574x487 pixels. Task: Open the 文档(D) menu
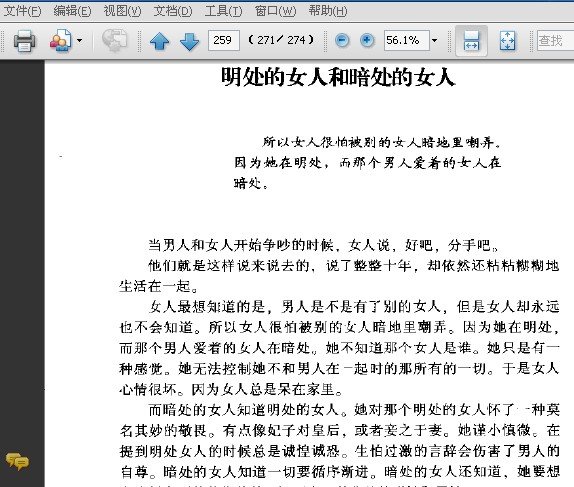pyautogui.click(x=173, y=11)
